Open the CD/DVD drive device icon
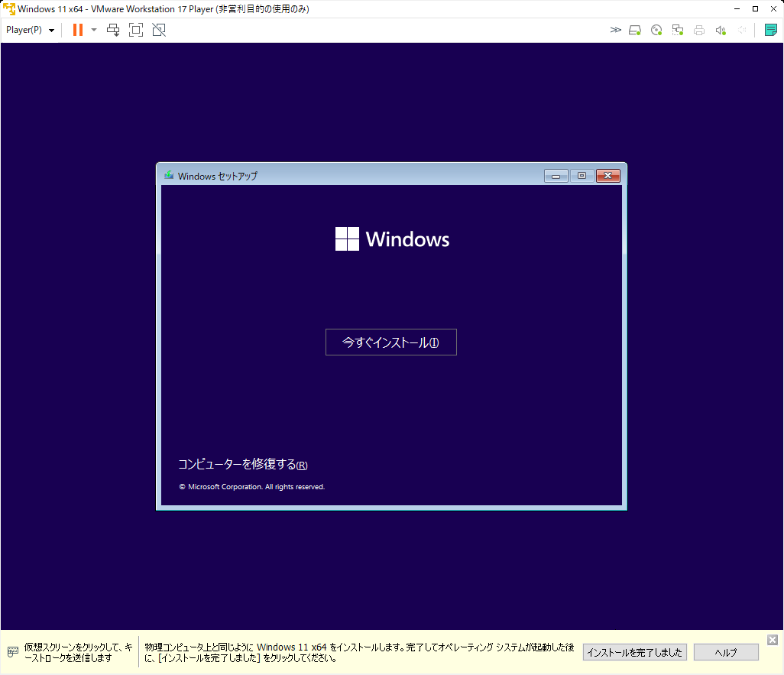The image size is (784, 675). [x=656, y=30]
